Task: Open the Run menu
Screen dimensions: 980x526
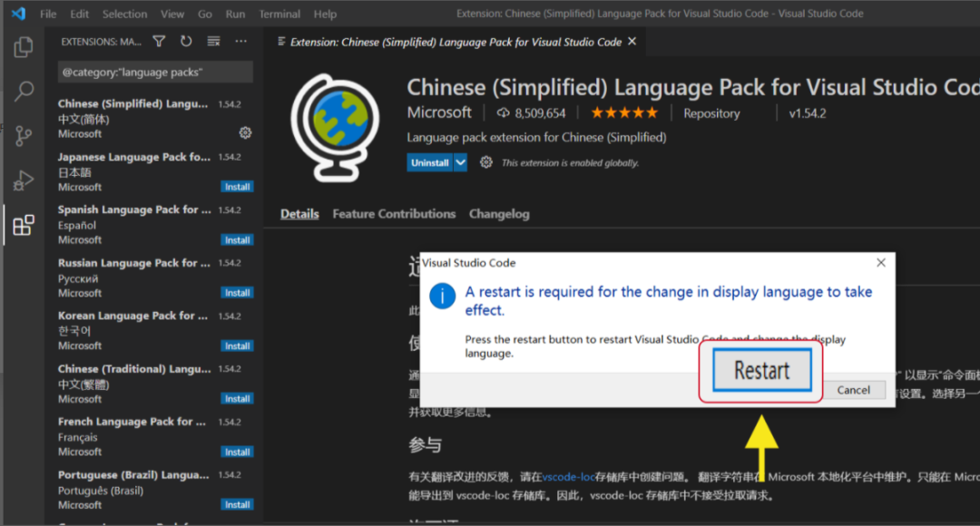Action: pos(235,14)
